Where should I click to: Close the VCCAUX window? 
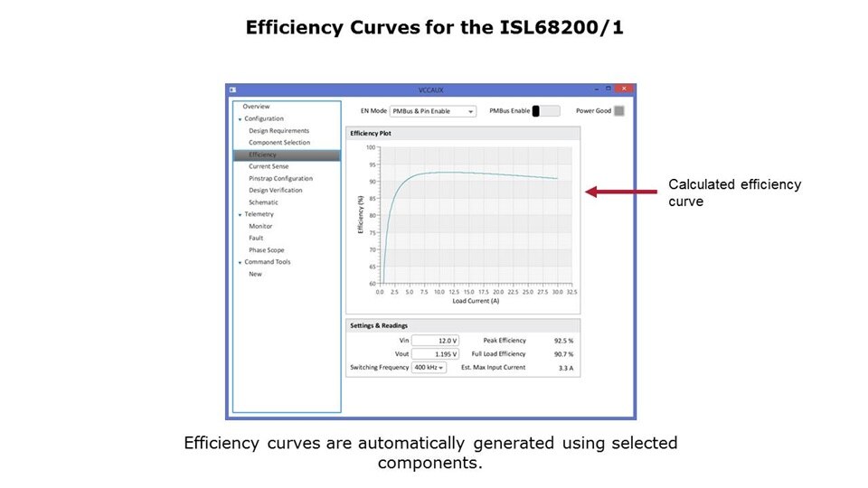tap(624, 89)
